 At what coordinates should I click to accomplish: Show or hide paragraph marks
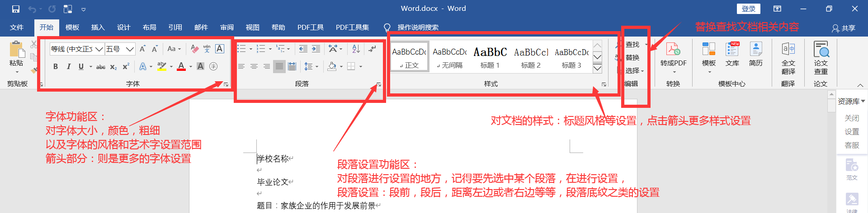(372, 49)
